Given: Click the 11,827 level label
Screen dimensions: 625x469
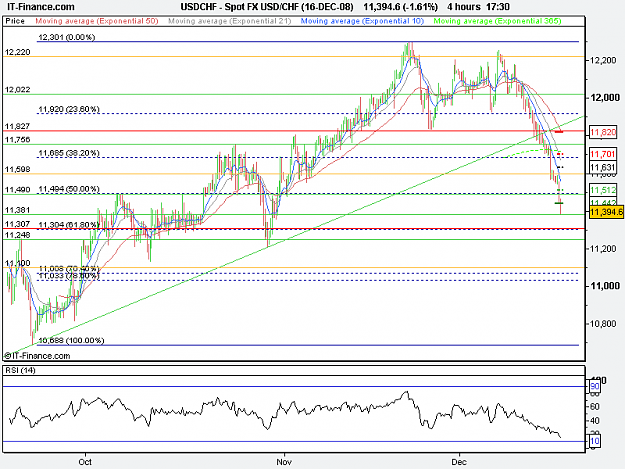Looking at the screenshot, I should (x=18, y=126).
